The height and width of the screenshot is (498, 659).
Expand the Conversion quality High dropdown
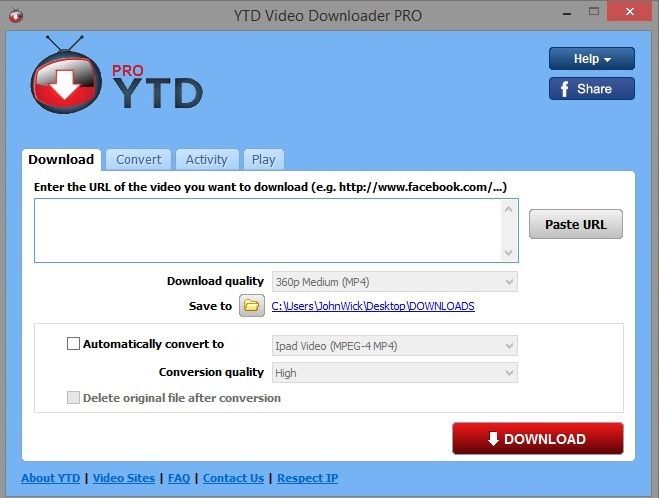(395, 373)
